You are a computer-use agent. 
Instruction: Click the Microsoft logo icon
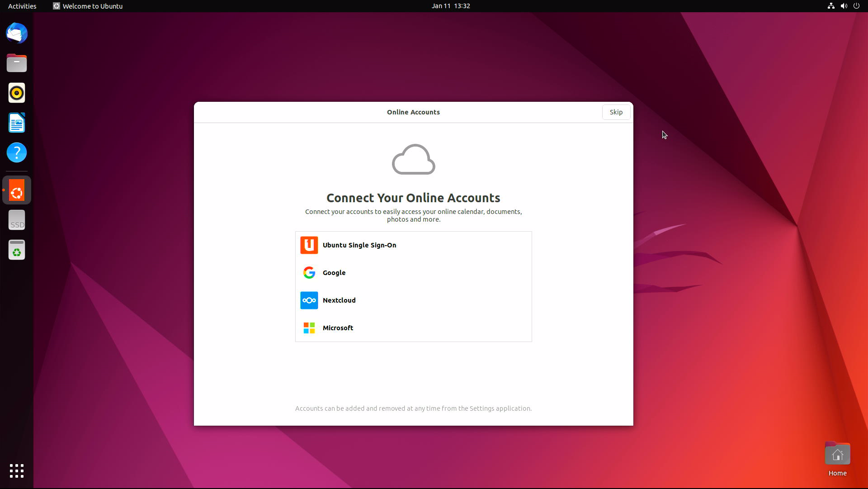point(309,328)
